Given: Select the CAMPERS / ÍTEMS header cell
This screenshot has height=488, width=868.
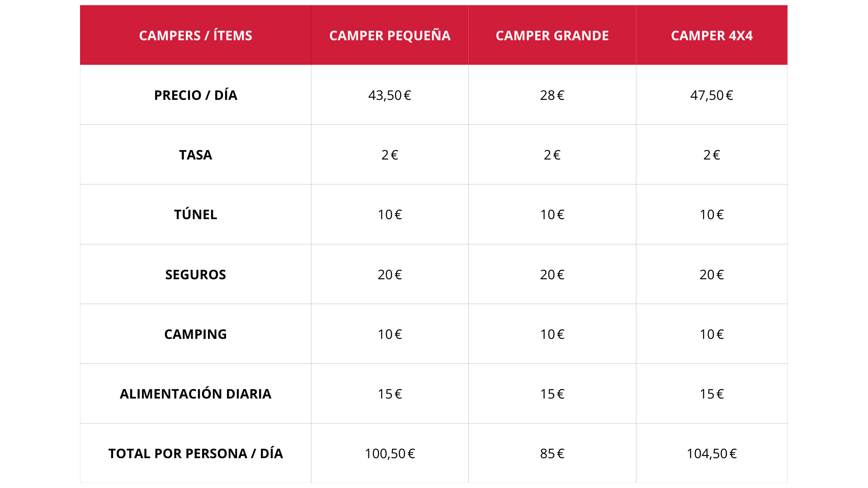Looking at the screenshot, I should point(196,35).
